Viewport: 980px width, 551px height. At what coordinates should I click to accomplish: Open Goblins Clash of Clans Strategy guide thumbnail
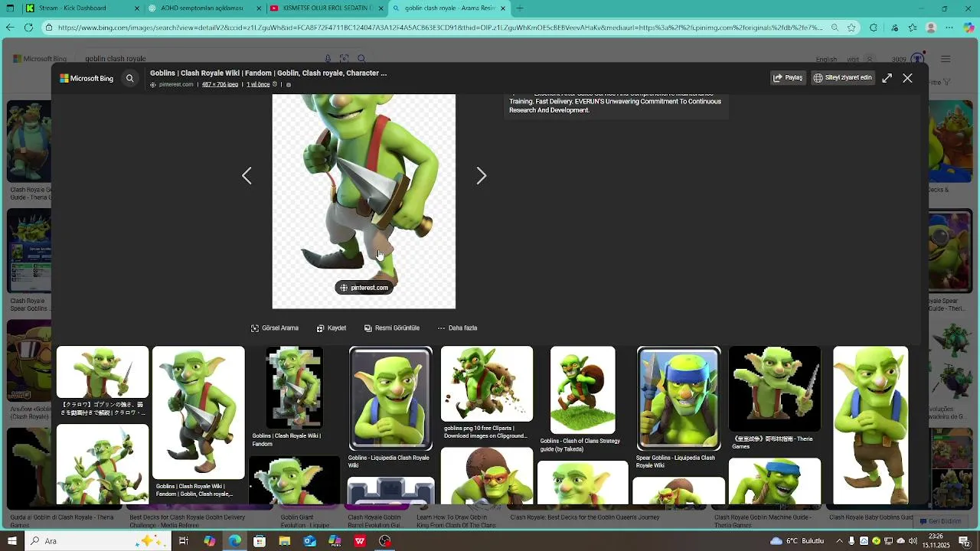click(583, 390)
